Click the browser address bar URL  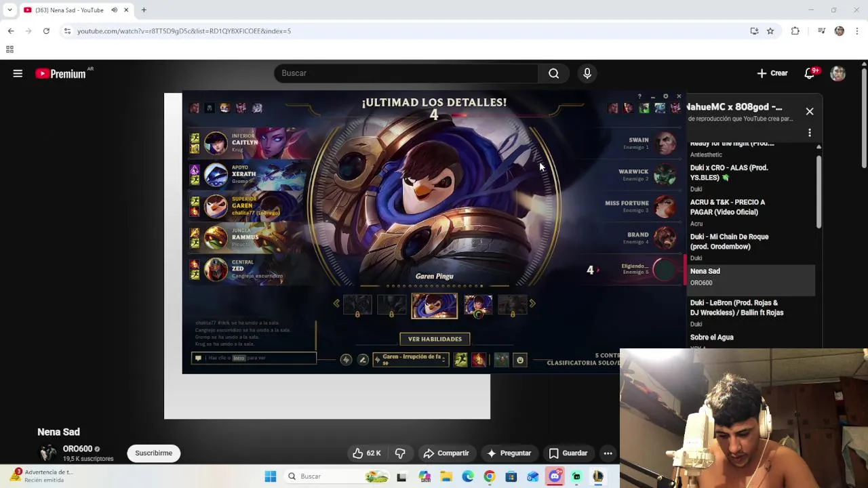coord(184,31)
